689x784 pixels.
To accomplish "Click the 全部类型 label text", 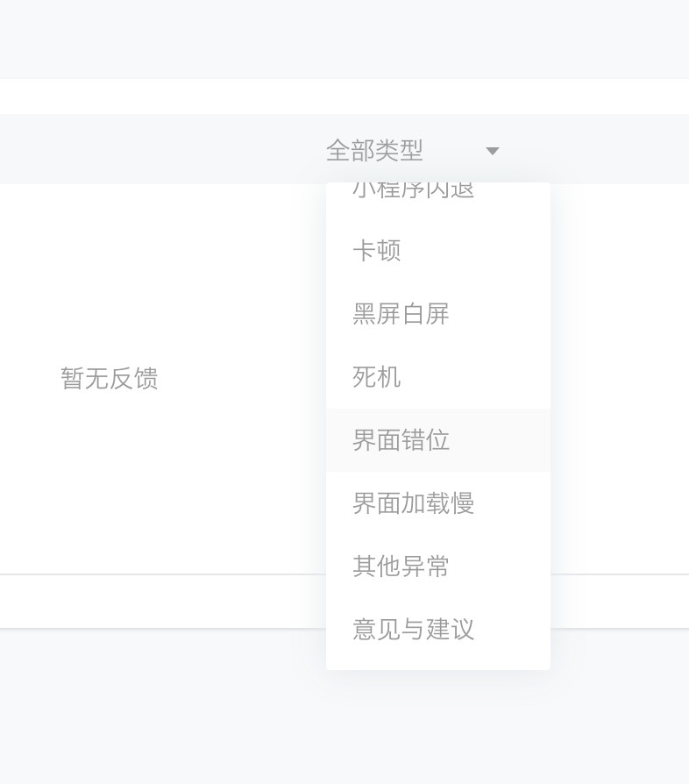I will [374, 151].
